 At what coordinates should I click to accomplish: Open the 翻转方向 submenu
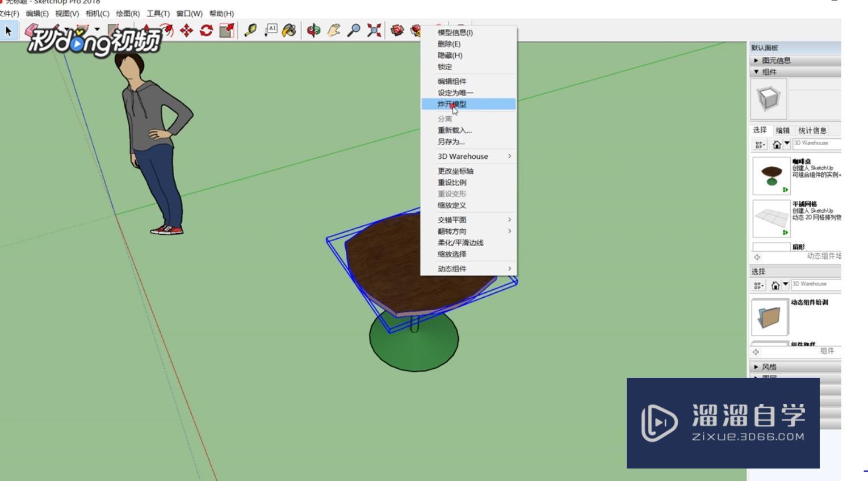[x=468, y=231]
